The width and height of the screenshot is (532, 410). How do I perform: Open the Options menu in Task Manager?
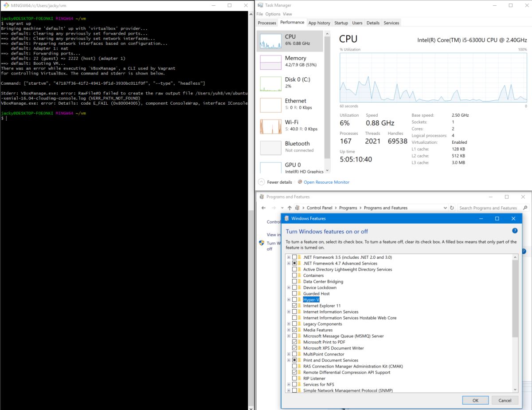pos(273,14)
